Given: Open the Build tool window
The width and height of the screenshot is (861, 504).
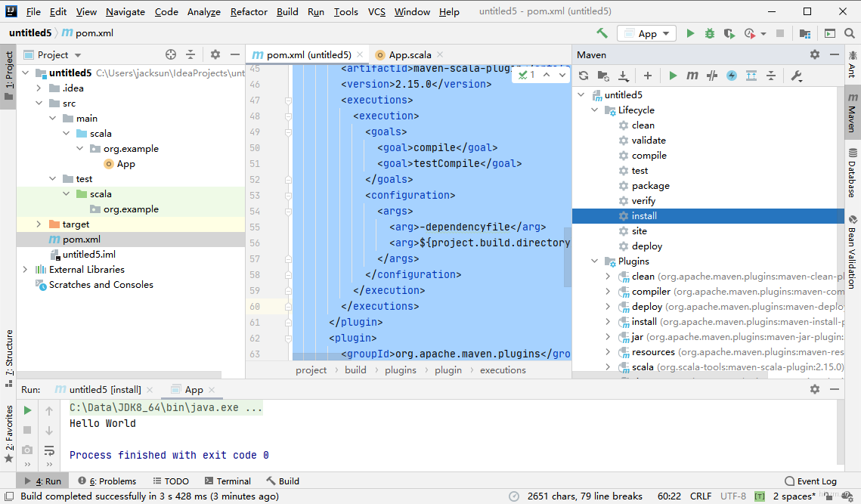Looking at the screenshot, I should click(x=283, y=481).
